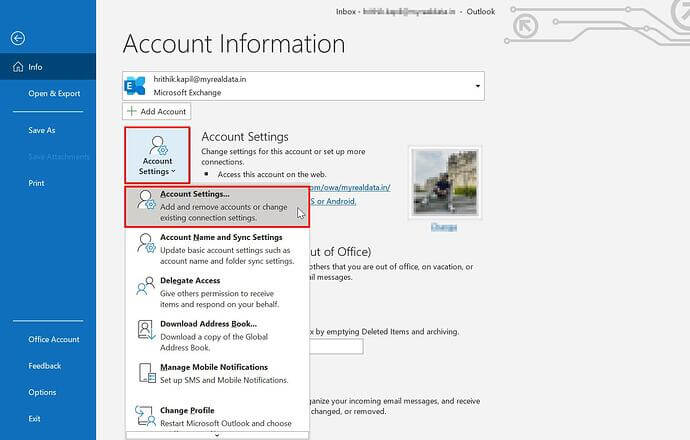Screen dimensions: 690x440
Task: Click the back arrow icon
Action: 17,38
